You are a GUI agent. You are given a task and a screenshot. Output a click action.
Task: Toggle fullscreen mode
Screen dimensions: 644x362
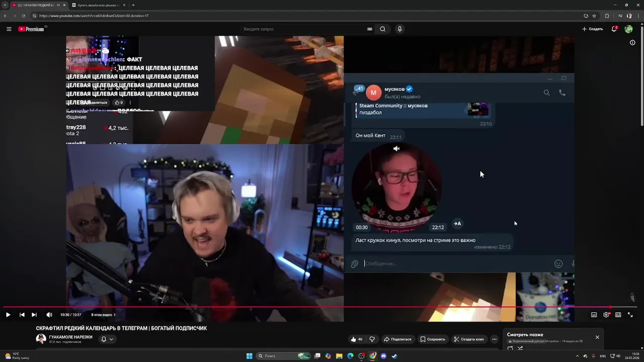coord(630,315)
